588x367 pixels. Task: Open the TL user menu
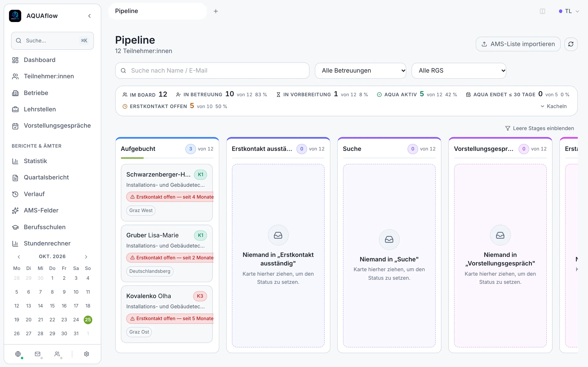[x=569, y=11]
